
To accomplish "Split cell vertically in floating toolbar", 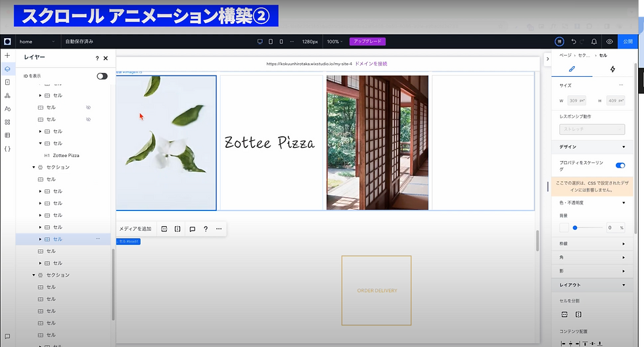I will [x=177, y=229].
